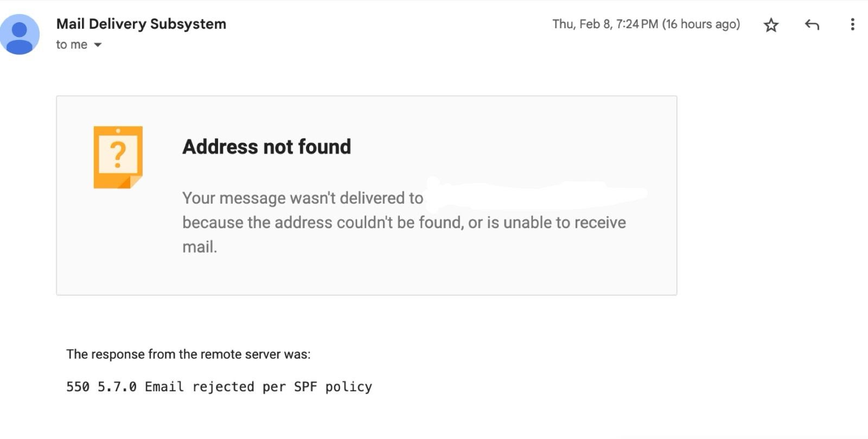Click the 'Thu, Feb 8, 7:24 PM' timestamp
The image size is (868, 439).
pyautogui.click(x=605, y=24)
